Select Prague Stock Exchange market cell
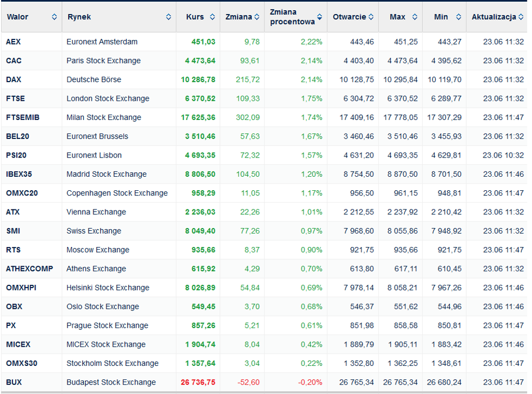Image resolution: width=532 pixels, height=394 pixels. point(119,325)
